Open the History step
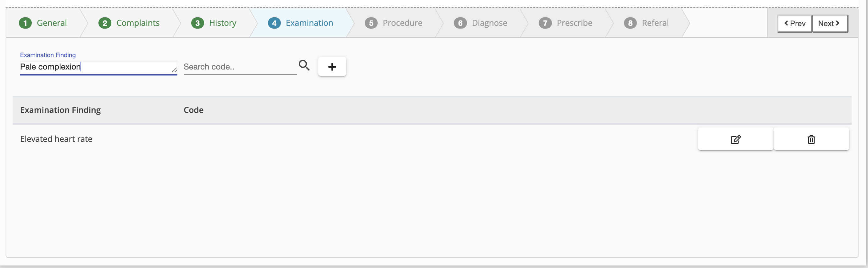The height and width of the screenshot is (268, 868). [222, 23]
